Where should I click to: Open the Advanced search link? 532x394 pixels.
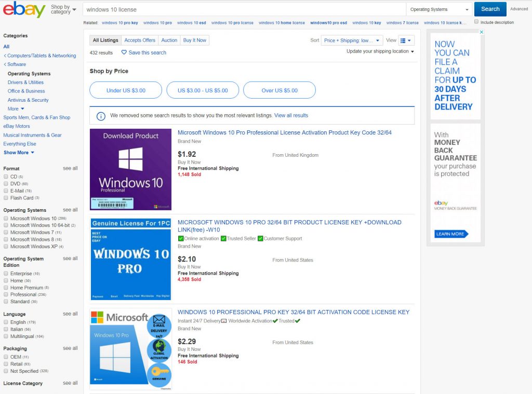click(x=519, y=9)
